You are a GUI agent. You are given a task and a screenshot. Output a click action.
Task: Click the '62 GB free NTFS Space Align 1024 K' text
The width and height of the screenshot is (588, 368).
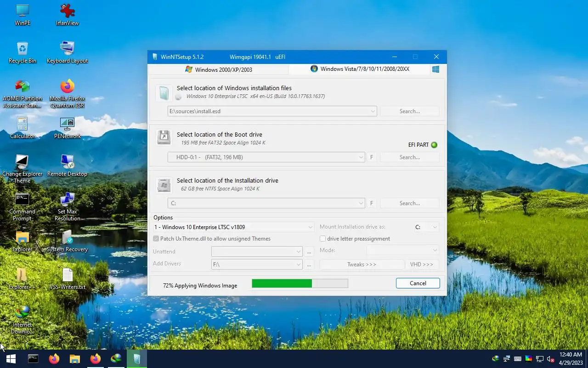[220, 189]
